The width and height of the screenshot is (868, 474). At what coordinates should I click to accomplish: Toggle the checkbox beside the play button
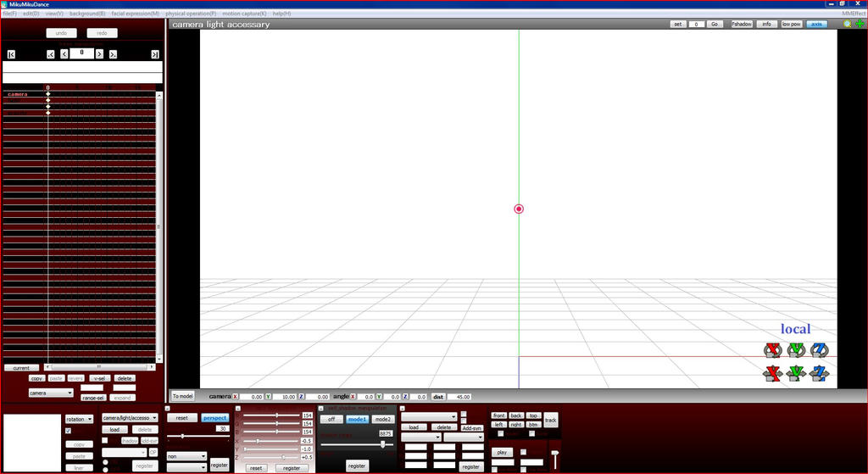[523, 453]
